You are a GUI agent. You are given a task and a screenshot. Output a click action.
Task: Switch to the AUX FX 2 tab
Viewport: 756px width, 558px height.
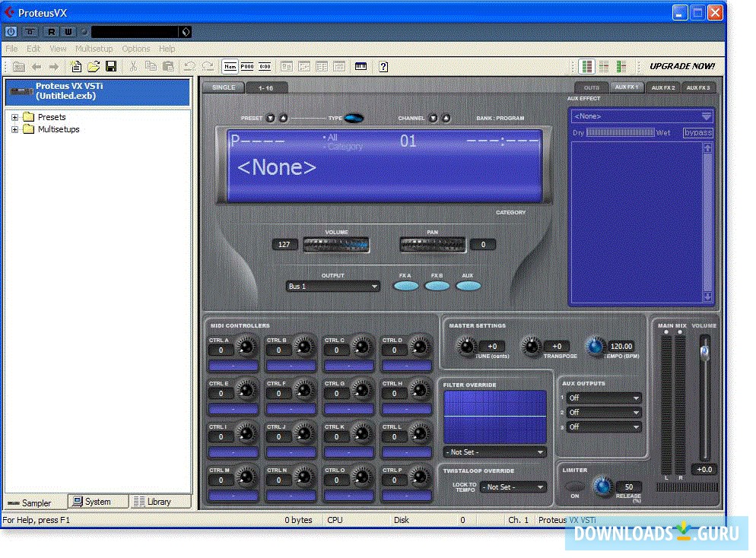[x=663, y=87]
